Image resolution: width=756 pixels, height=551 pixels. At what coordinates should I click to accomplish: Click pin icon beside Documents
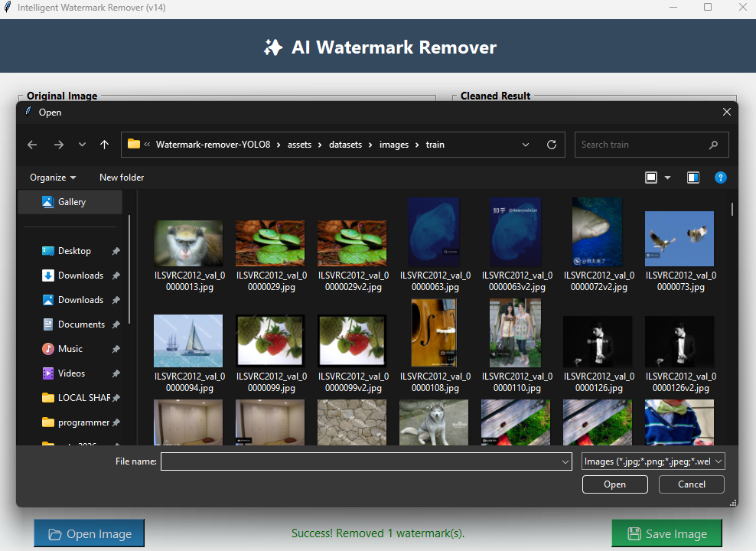pos(116,324)
